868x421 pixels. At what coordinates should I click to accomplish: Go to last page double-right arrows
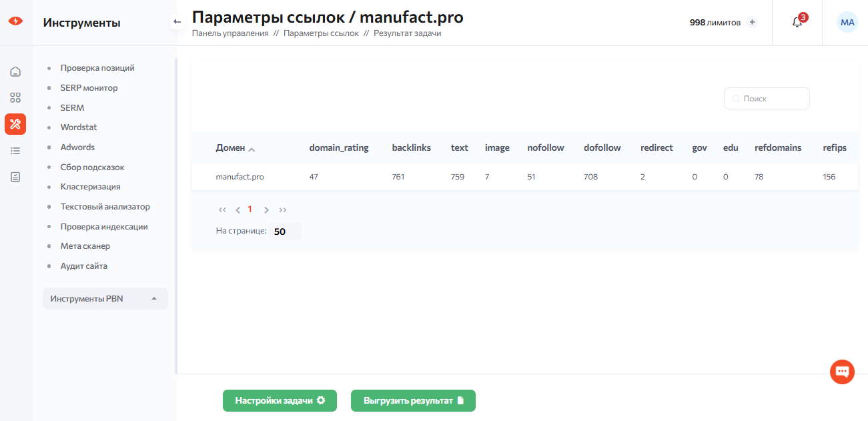coord(283,209)
